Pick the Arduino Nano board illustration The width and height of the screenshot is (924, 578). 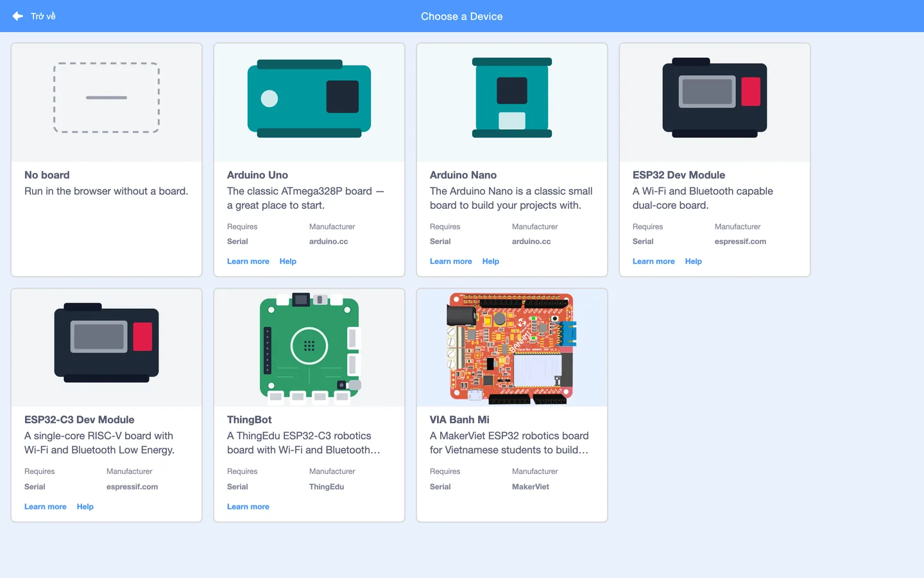(512, 98)
